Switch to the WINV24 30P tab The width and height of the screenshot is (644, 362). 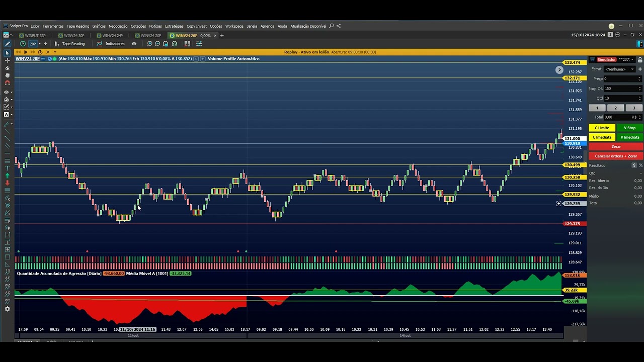(x=71, y=36)
